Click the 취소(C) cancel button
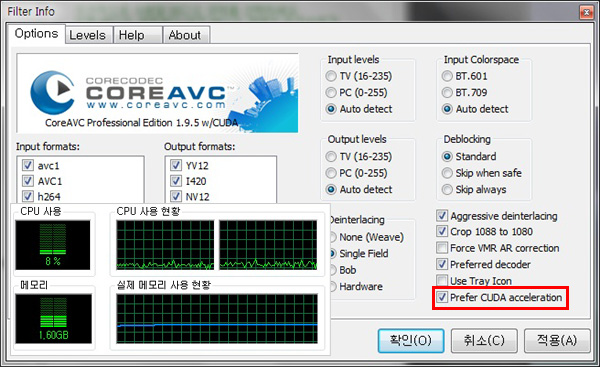This screenshot has width=600, height=367. point(484,340)
